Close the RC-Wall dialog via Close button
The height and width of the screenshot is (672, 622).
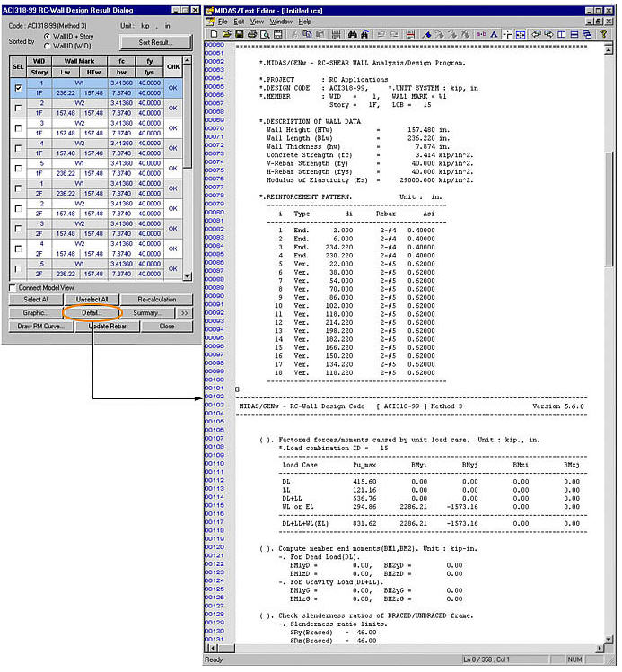point(167,327)
